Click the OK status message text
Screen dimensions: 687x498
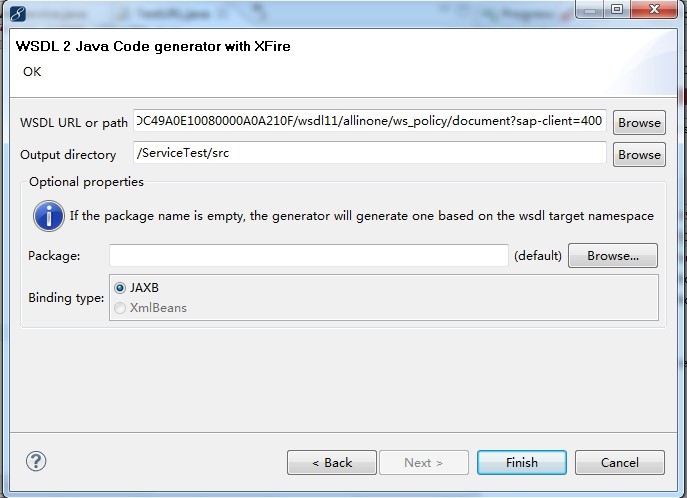32,71
